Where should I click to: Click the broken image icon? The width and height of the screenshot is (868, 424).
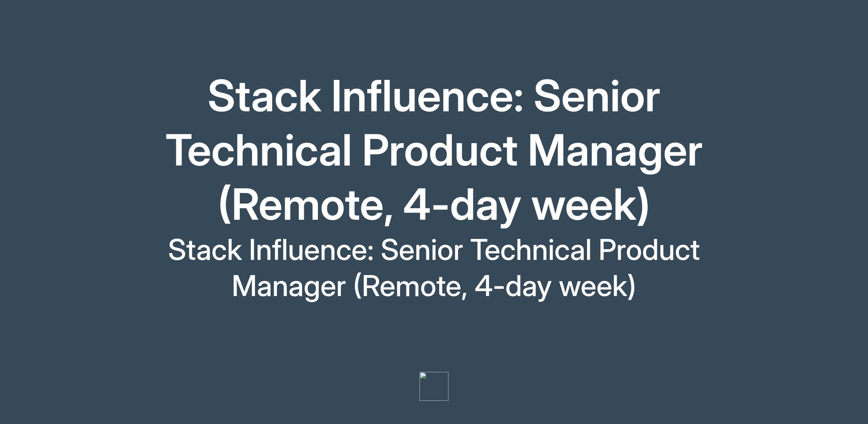424,376
